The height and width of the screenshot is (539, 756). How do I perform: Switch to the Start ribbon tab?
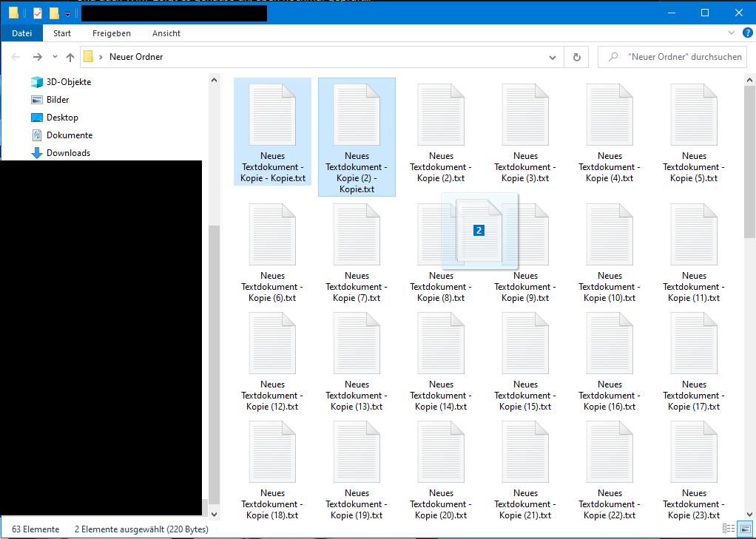click(61, 33)
